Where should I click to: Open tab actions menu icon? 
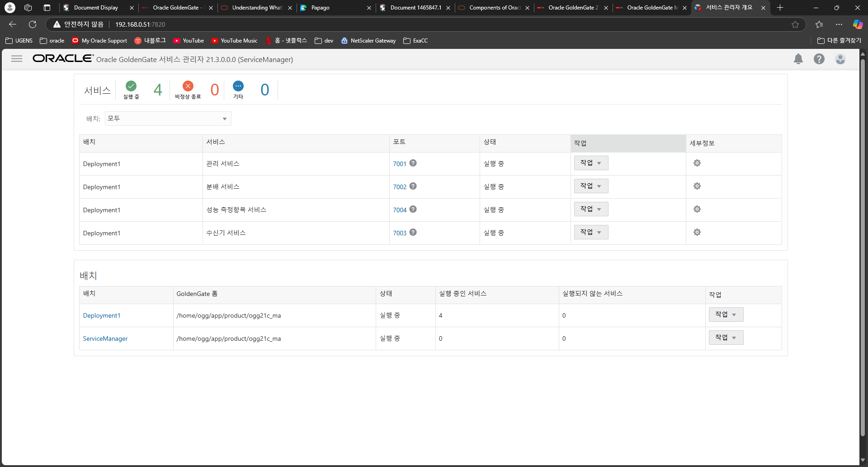click(47, 8)
